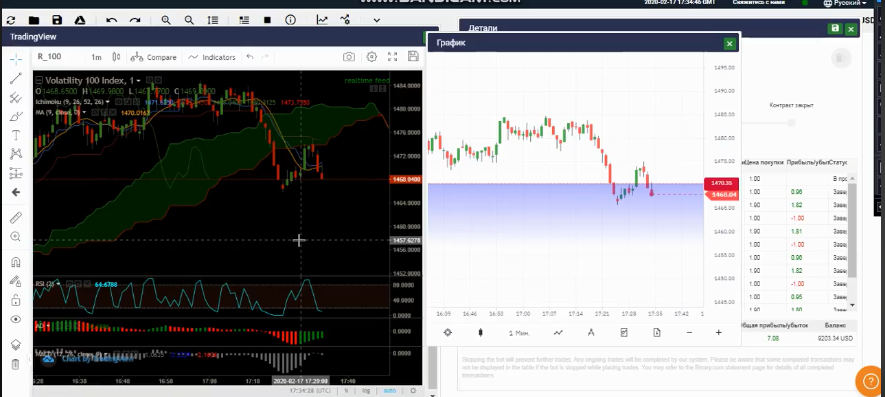This screenshot has width=885, height=397.
Task: Open the Indicators menu
Action: [x=212, y=57]
